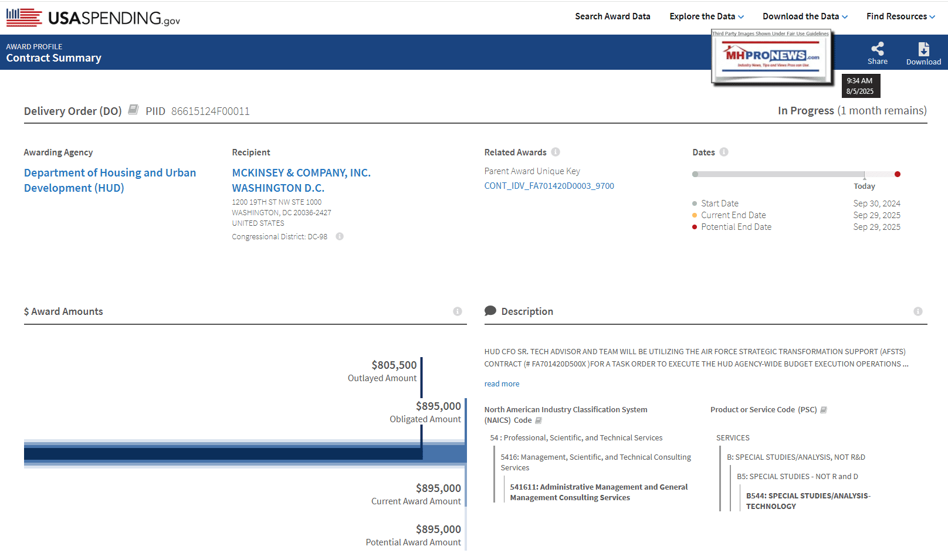Expand the Explore the Data menu
Screen dimensions: 948x560
707,16
